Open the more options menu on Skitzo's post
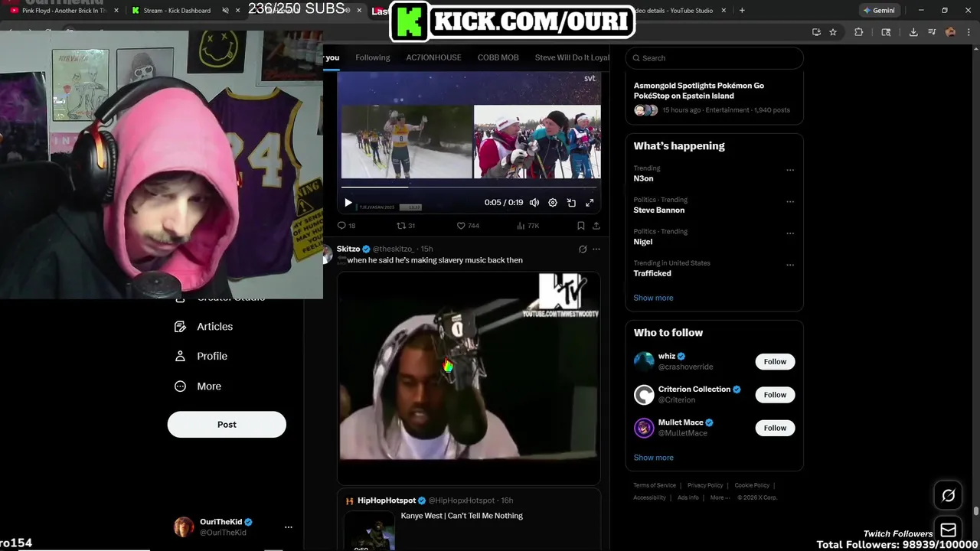 click(596, 249)
